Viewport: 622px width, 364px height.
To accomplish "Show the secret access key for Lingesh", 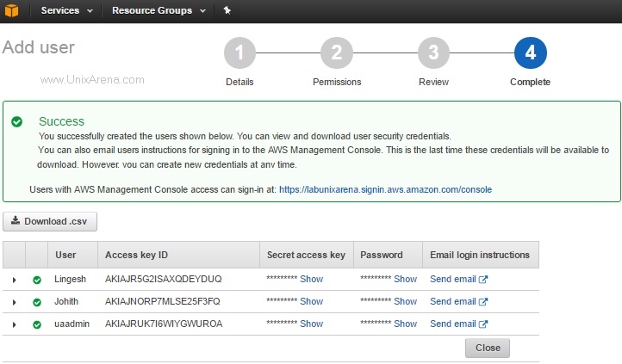I will 311,279.
